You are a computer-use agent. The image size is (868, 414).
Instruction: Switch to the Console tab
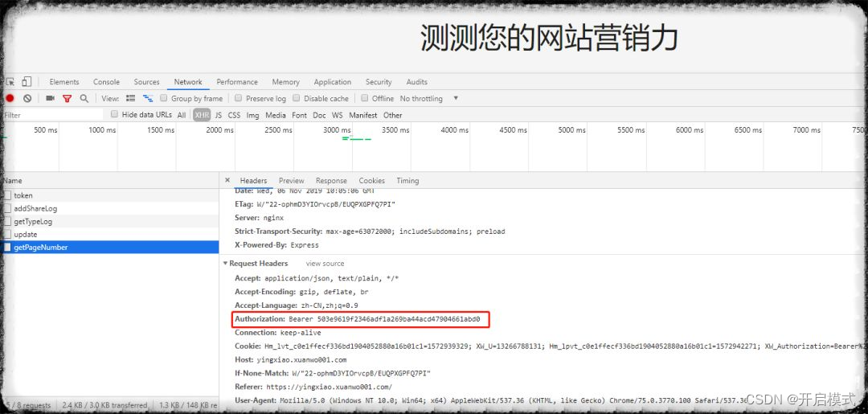tap(106, 82)
